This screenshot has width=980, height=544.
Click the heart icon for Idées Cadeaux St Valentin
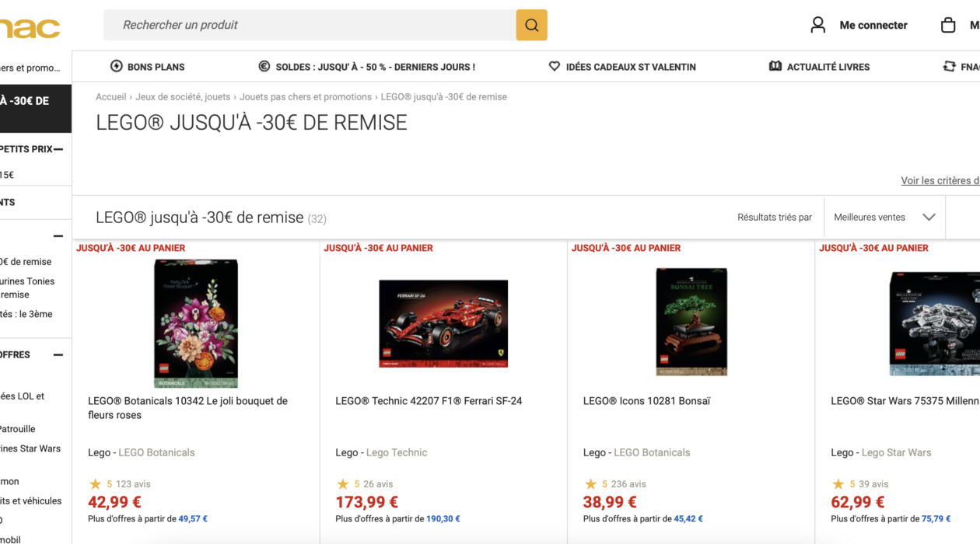[x=554, y=67]
